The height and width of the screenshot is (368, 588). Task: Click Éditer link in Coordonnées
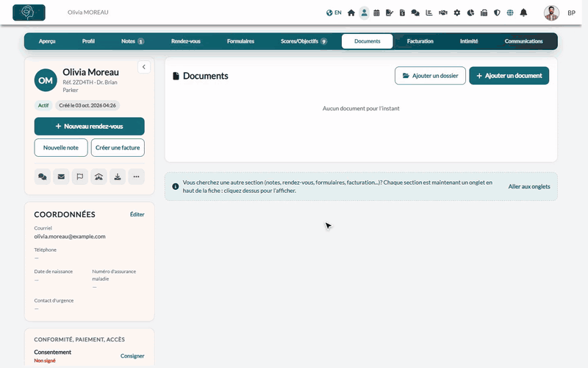(137, 214)
